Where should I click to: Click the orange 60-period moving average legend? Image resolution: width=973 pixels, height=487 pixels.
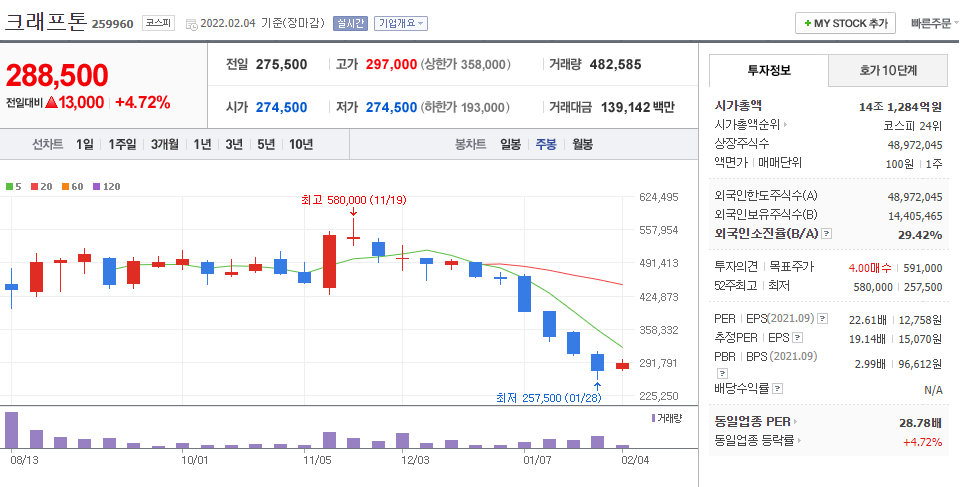click(x=73, y=187)
